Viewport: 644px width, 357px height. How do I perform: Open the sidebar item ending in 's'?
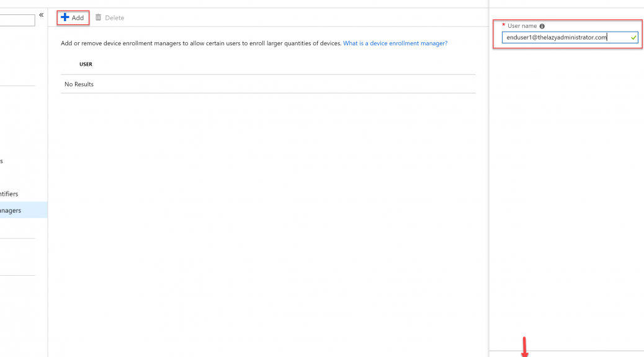point(2,161)
